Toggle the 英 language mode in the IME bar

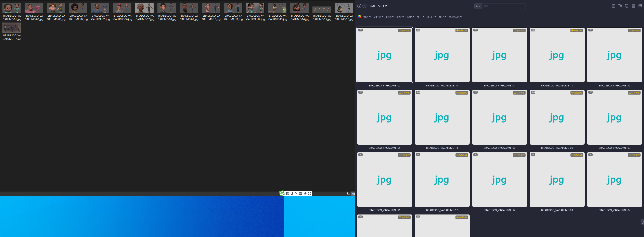pos(287,194)
